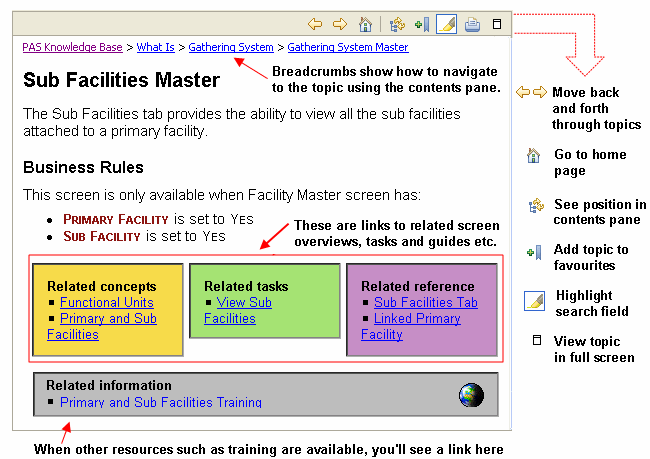Click the Related concepts box title
This screenshot has height=459, width=650.
[102, 287]
